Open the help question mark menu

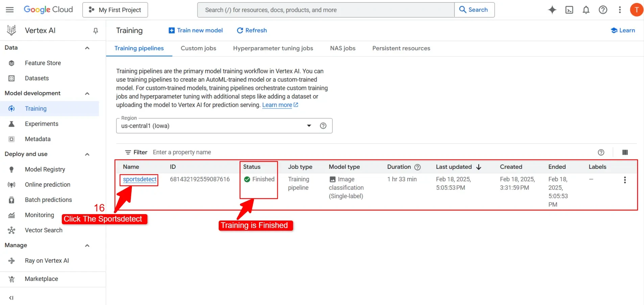603,10
